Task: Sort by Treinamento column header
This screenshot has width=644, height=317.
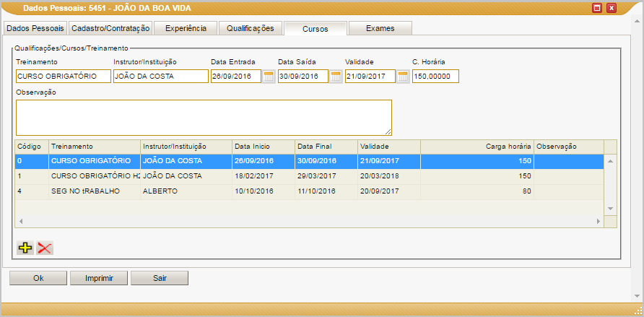Action: pos(95,147)
